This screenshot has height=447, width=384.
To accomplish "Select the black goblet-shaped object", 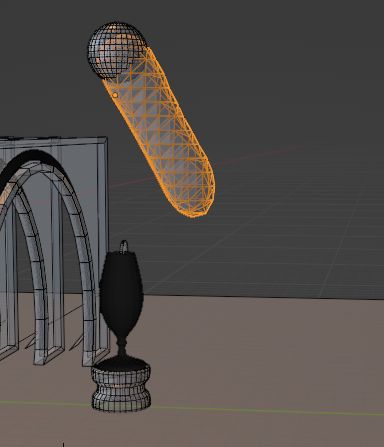I will pos(122,305).
